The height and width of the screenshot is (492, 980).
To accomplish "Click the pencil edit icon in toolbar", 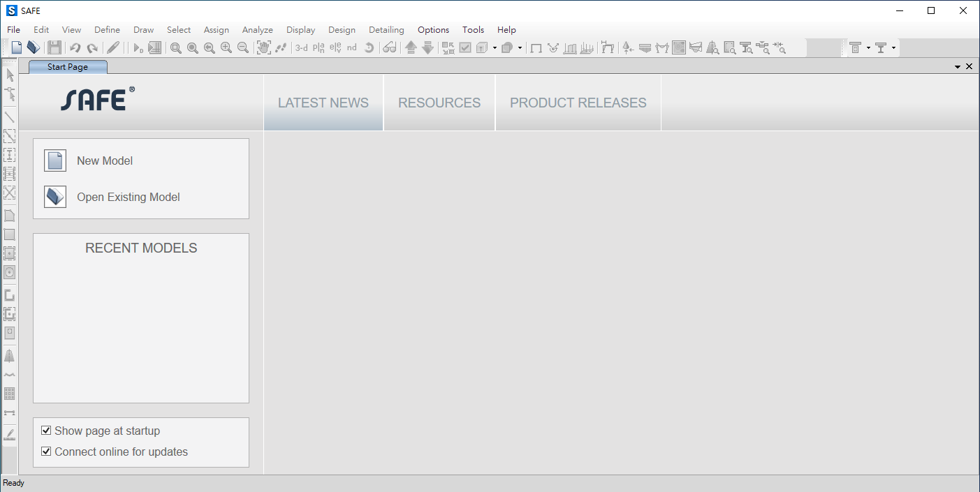I will pos(113,47).
